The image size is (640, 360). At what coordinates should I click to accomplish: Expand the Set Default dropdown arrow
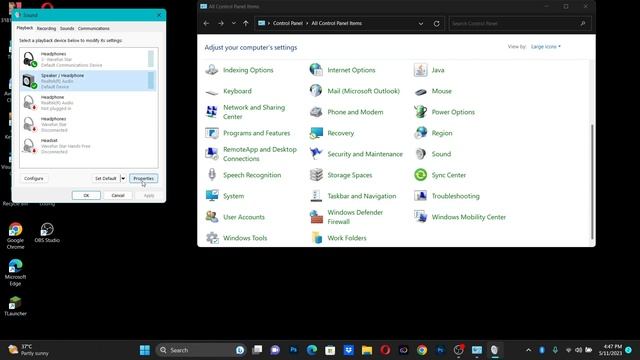pos(123,178)
